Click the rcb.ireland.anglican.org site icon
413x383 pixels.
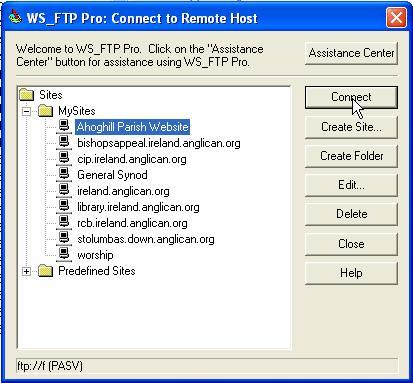coord(64,223)
